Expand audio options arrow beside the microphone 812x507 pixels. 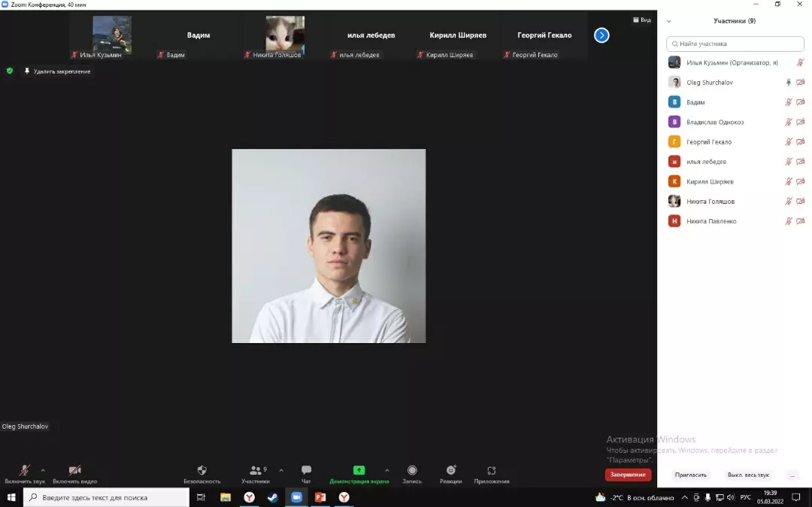(43, 470)
